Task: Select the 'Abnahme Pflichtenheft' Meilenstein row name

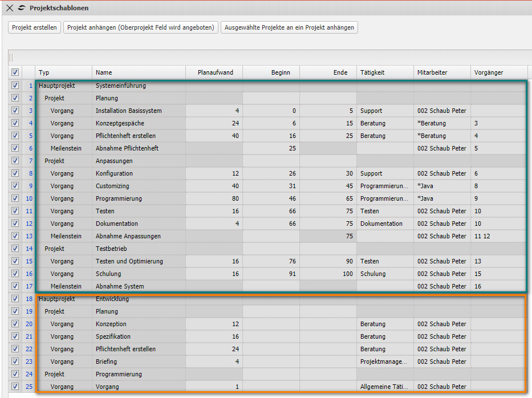Action: click(x=127, y=148)
